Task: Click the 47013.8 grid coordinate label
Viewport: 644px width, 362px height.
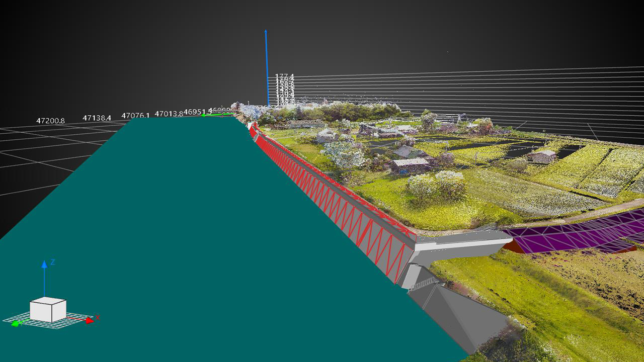Action: (169, 114)
